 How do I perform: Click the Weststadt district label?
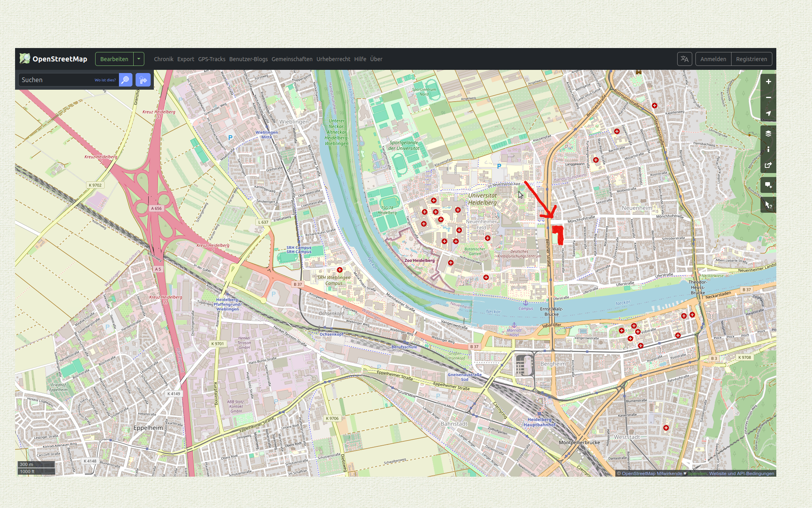[x=627, y=437]
